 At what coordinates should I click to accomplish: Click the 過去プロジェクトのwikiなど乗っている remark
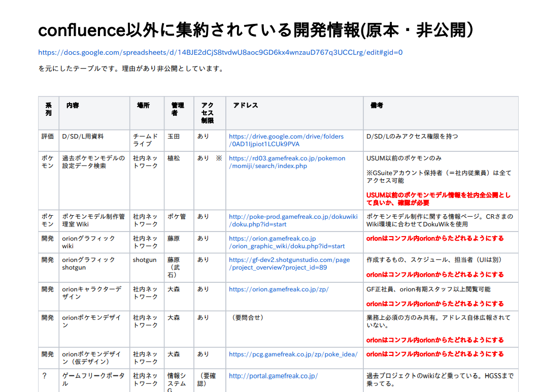coord(440,380)
